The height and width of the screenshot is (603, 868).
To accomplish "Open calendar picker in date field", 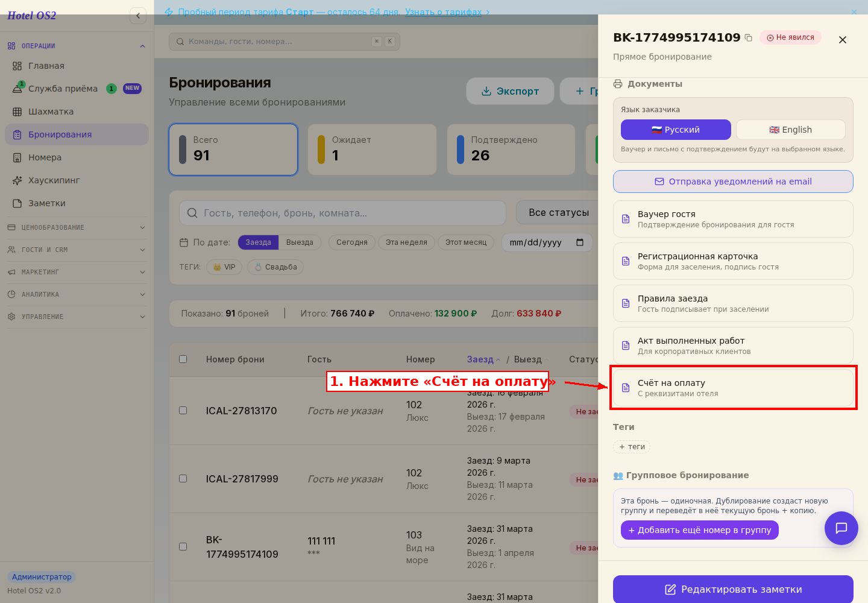I will [580, 242].
